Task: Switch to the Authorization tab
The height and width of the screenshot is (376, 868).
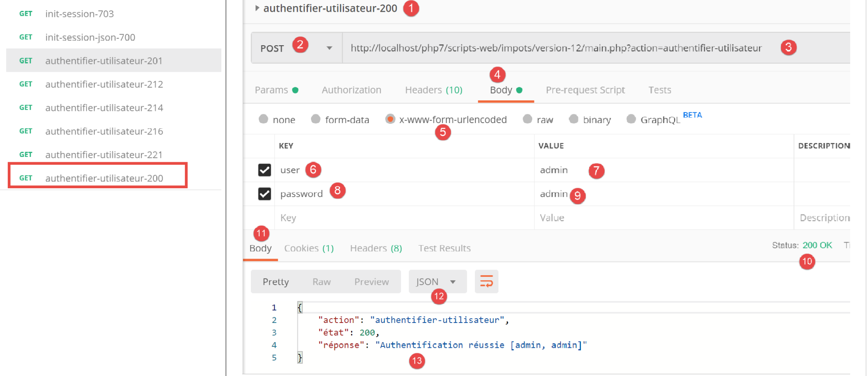Action: click(x=351, y=90)
